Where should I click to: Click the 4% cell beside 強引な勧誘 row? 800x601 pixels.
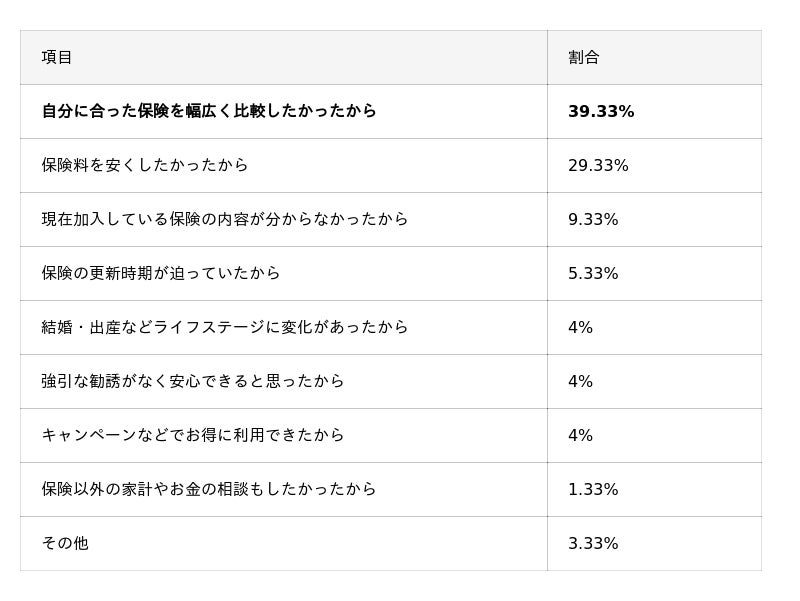tap(580, 381)
